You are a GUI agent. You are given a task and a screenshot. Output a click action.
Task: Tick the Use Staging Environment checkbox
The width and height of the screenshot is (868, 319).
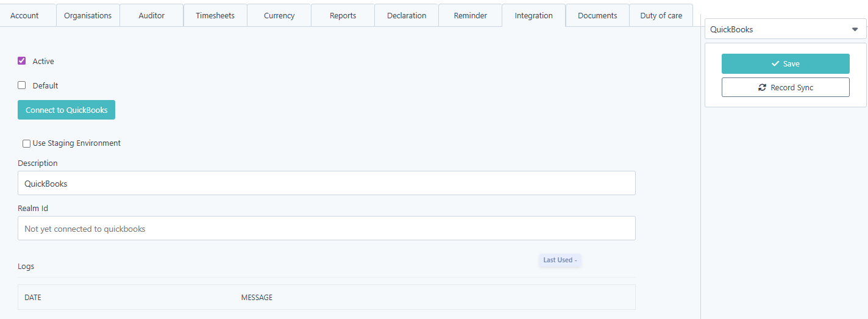point(26,143)
